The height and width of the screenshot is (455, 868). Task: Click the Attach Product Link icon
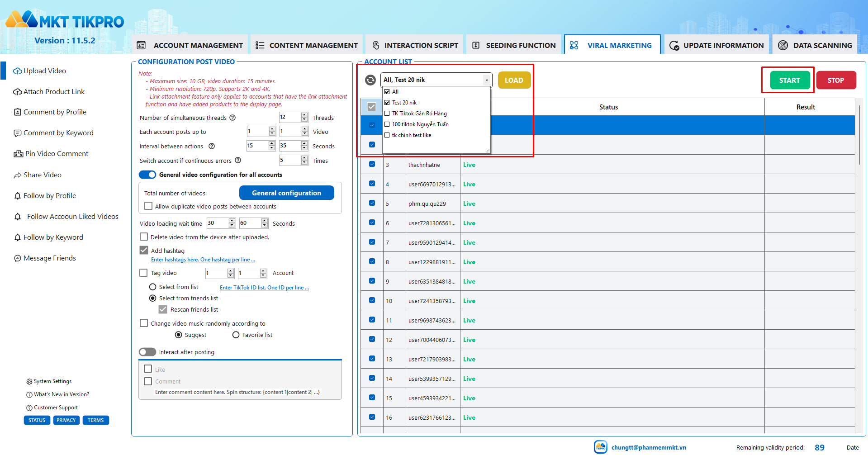coord(18,92)
